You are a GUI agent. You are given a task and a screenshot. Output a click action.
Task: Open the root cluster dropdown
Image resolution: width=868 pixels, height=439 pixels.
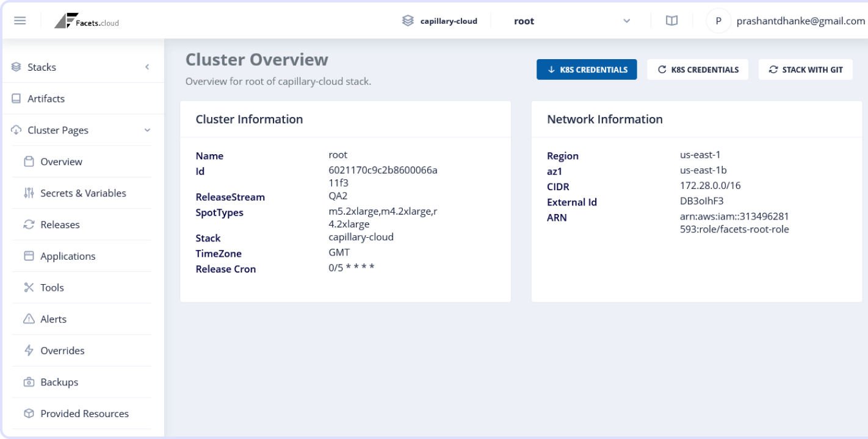pos(572,21)
